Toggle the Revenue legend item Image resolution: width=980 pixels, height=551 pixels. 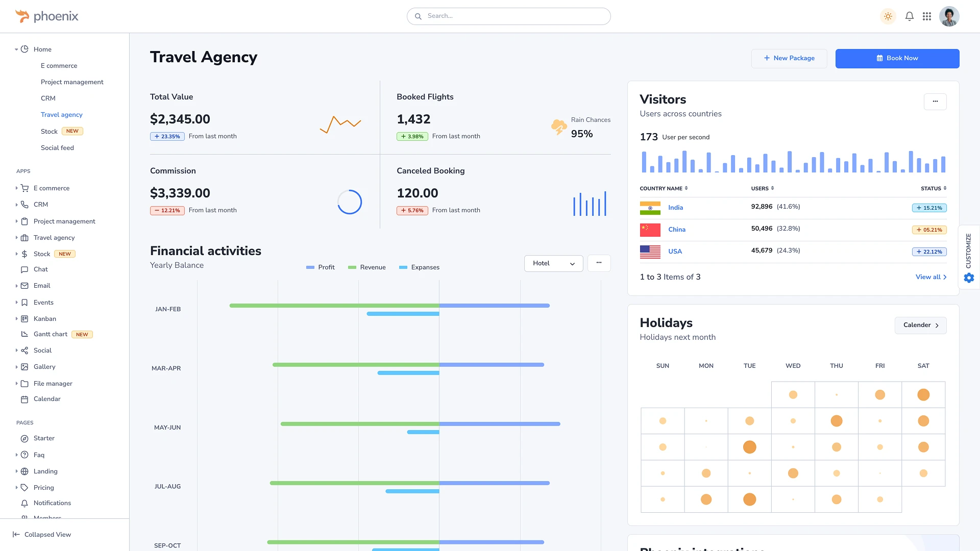coord(367,267)
